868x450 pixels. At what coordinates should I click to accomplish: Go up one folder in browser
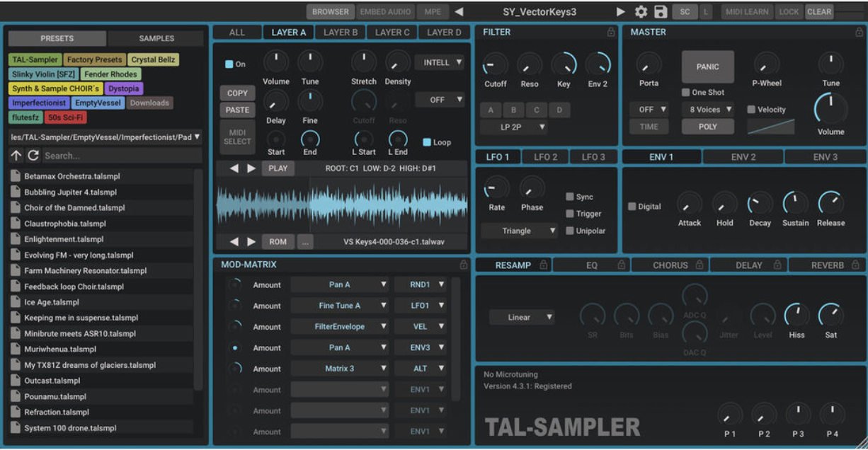click(16, 156)
